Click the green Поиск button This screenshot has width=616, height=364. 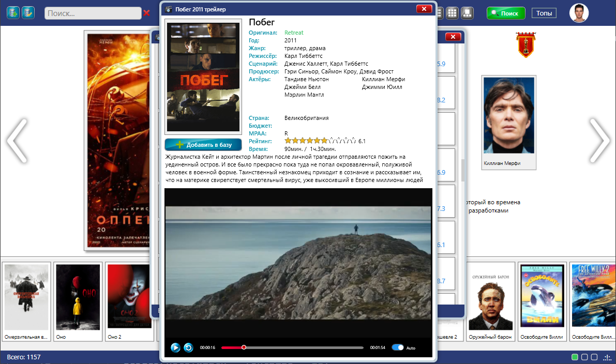pos(506,13)
